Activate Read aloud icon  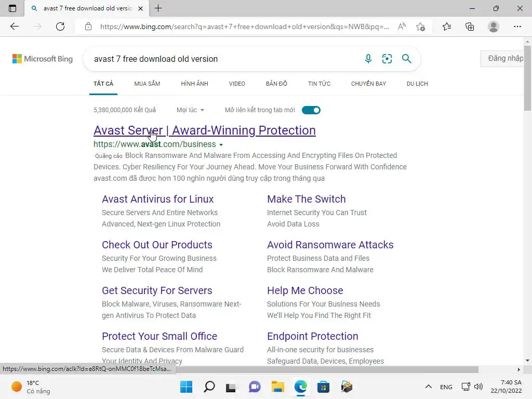coord(402,26)
